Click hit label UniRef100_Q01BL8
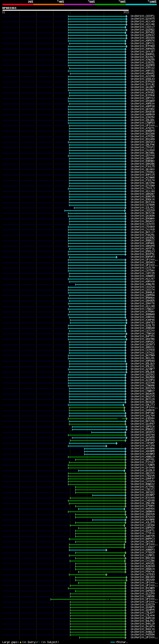 (143, 471)
